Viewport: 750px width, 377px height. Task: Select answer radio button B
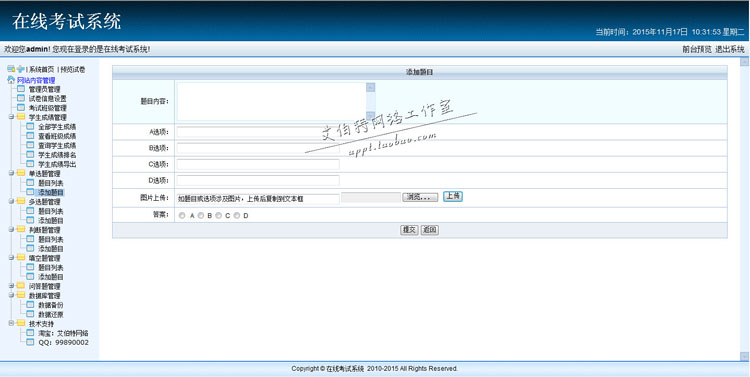(201, 216)
